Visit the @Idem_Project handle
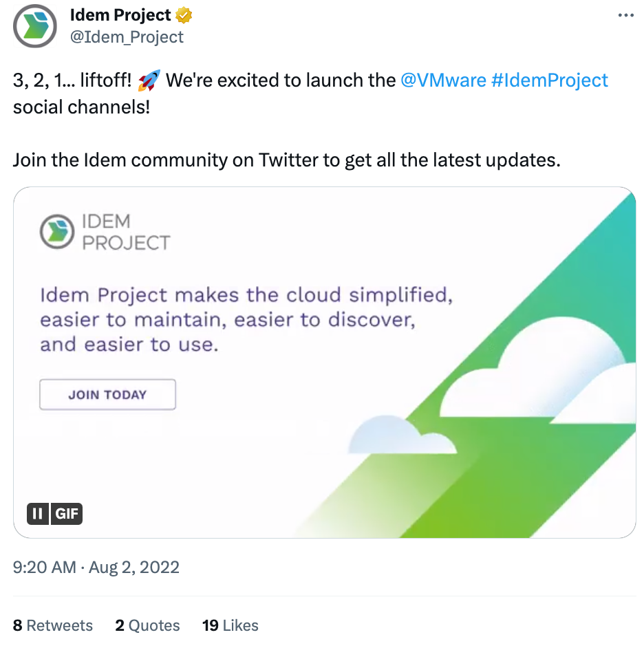This screenshot has width=644, height=648. click(127, 36)
